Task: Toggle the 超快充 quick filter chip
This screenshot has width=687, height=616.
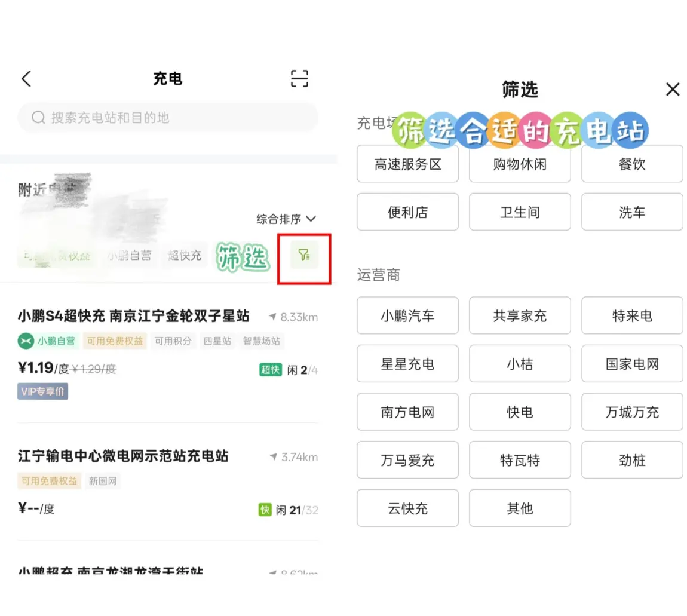Action: click(185, 256)
